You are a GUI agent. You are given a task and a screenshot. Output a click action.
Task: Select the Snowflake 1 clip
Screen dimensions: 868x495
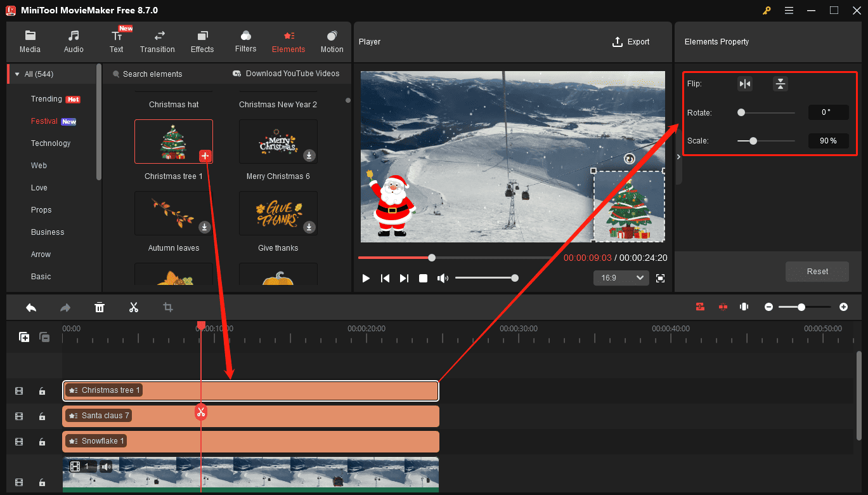point(251,442)
